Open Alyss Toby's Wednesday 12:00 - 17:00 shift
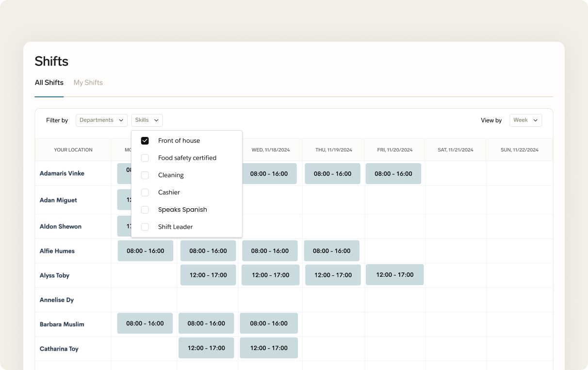Image resolution: width=588 pixels, height=370 pixels. (x=271, y=275)
